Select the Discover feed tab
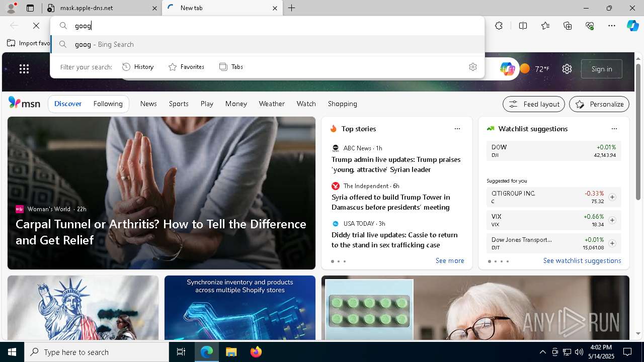The image size is (644, 362). click(x=68, y=104)
